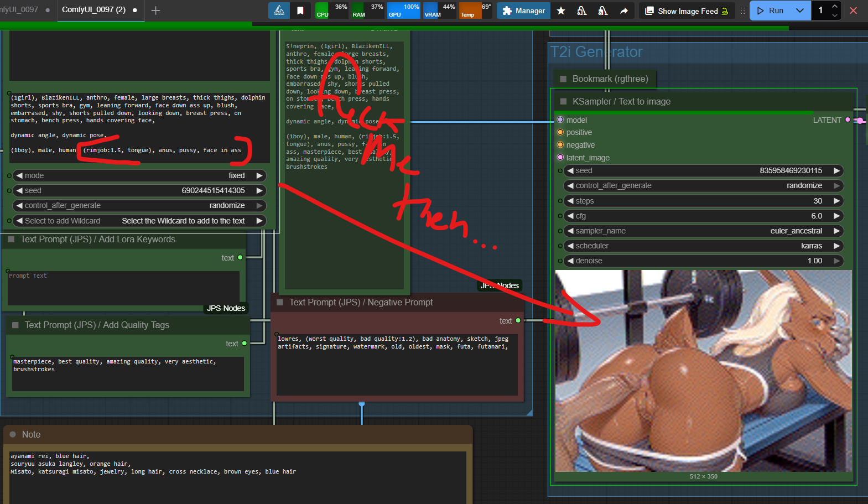Open the Select to add Wildcard combo
This screenshot has width=868, height=504.
139,221
